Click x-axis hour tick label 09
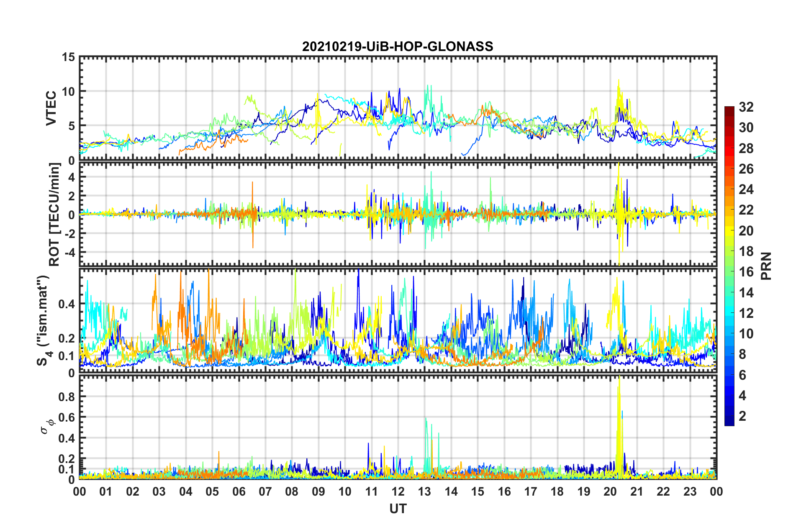The image size is (796, 532). 318,491
